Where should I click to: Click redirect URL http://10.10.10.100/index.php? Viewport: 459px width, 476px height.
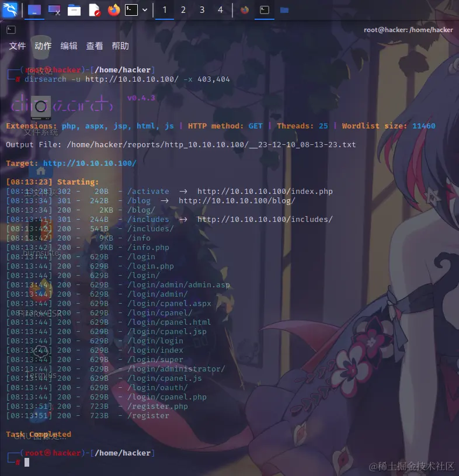265,191
